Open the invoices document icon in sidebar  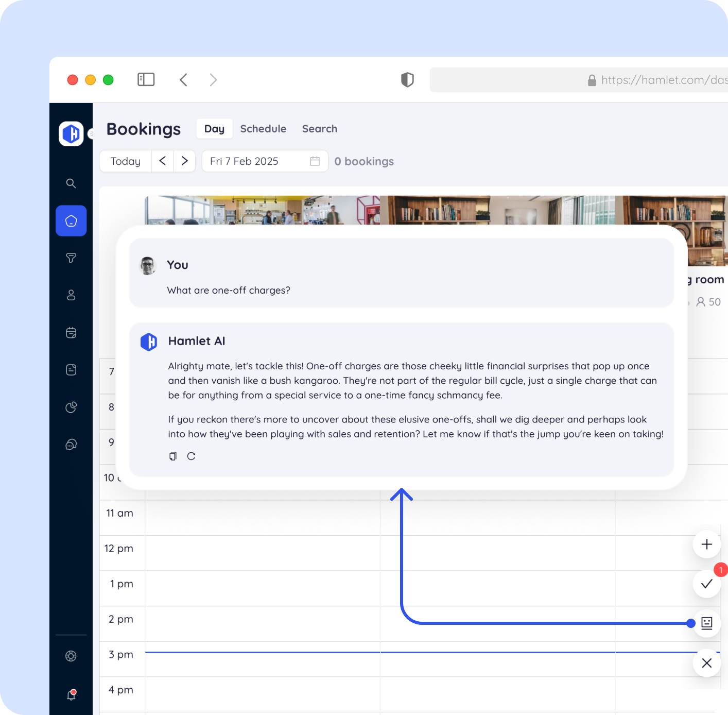71,370
